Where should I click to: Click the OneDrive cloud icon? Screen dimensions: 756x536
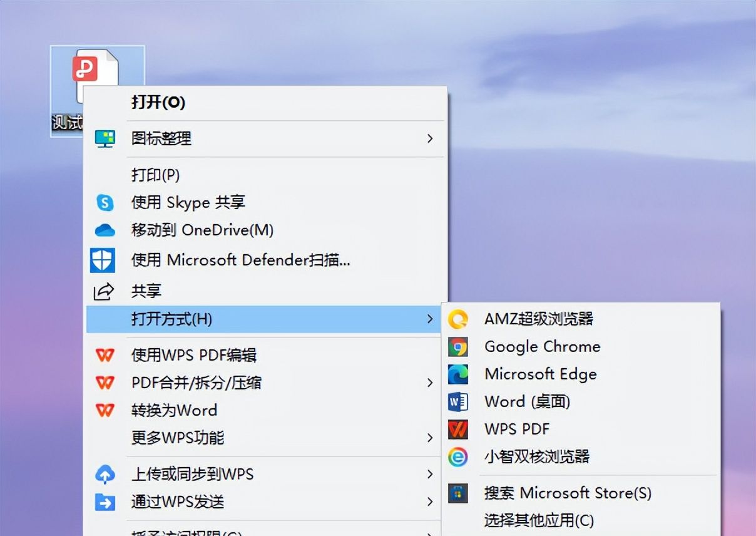[x=105, y=230]
